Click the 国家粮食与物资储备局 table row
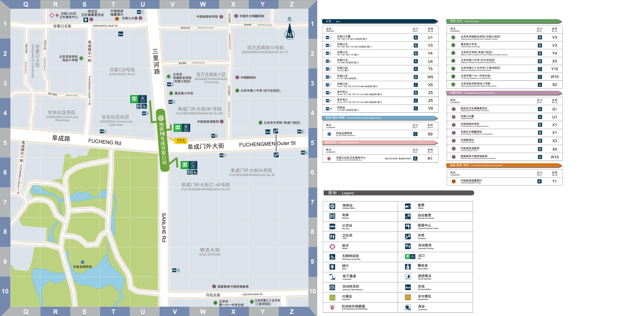 504,157
